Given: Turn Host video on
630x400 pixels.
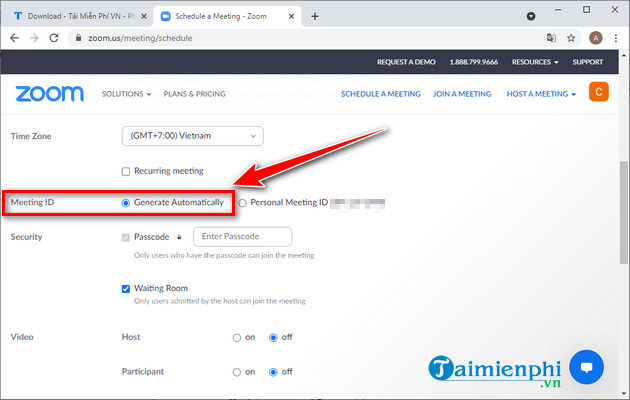Looking at the screenshot, I should coord(237,337).
